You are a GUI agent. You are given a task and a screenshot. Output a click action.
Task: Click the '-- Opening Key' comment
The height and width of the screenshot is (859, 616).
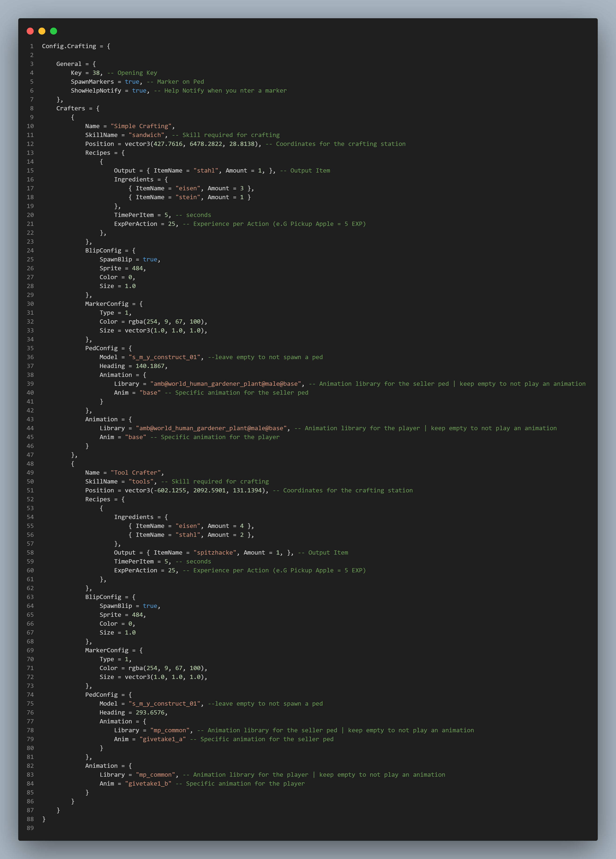point(132,73)
